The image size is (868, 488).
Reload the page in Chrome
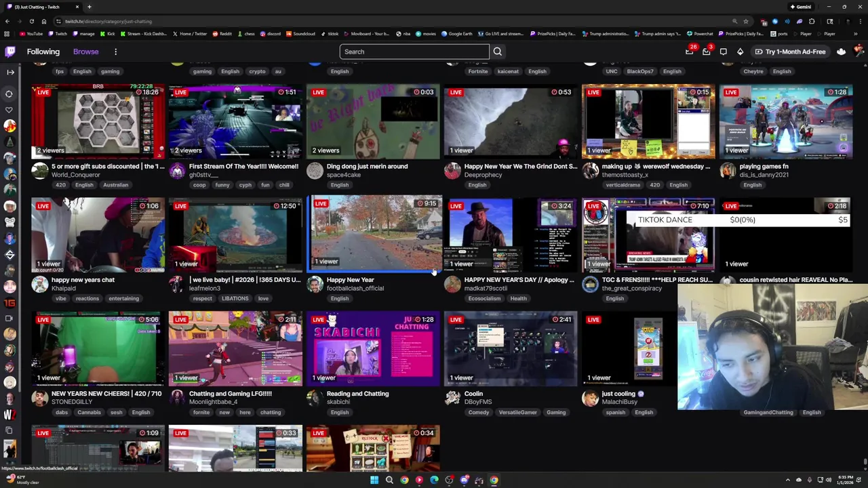tap(31, 21)
